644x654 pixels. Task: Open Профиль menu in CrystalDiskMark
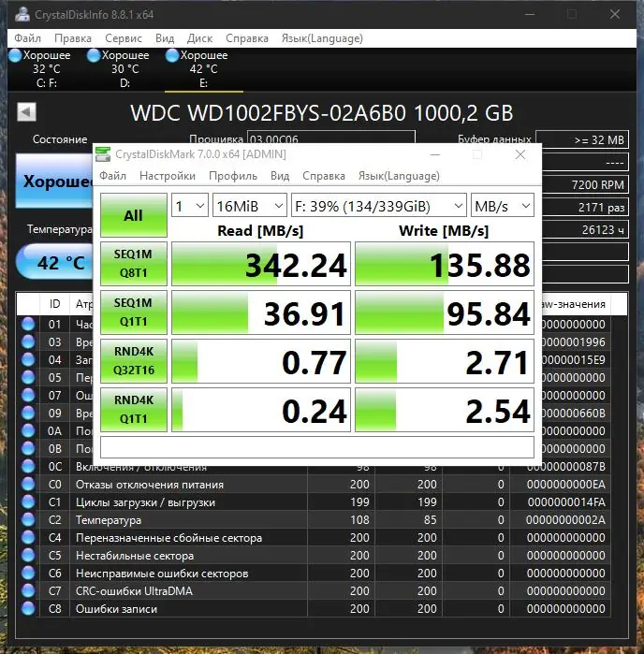(x=233, y=176)
